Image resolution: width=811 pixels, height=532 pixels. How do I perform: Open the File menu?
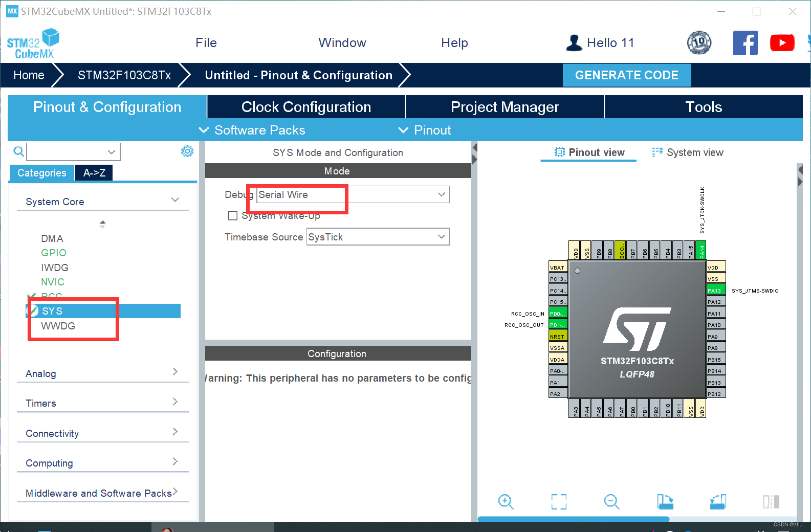coord(206,43)
